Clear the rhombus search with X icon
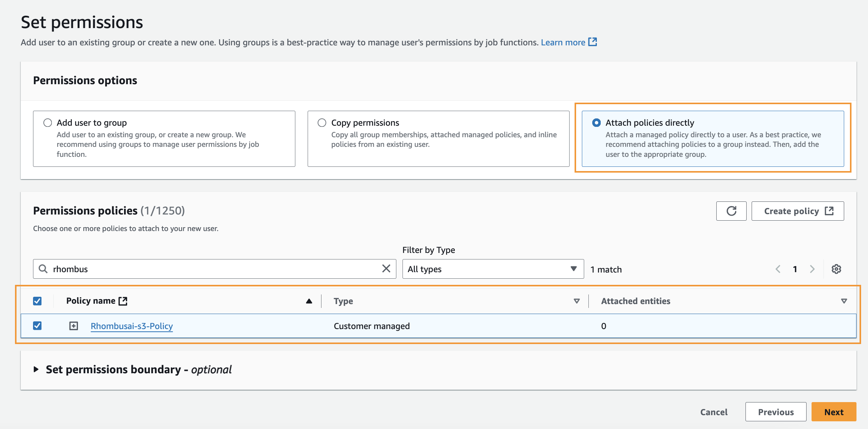 coord(386,269)
